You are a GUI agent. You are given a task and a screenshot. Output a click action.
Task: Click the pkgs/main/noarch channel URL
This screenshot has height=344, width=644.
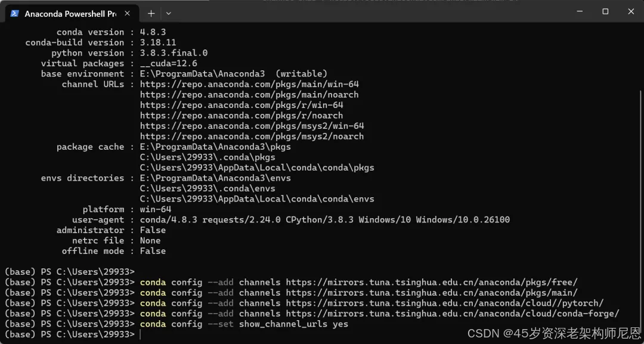[x=249, y=94]
